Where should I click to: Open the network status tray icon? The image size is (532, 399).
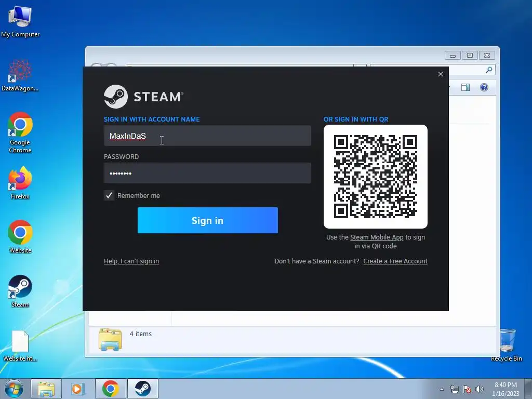point(454,389)
